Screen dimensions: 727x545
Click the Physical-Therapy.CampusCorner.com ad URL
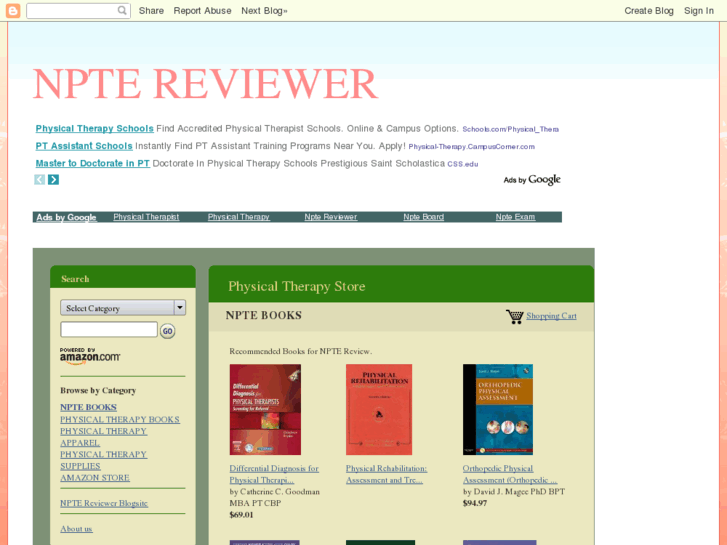(472, 147)
